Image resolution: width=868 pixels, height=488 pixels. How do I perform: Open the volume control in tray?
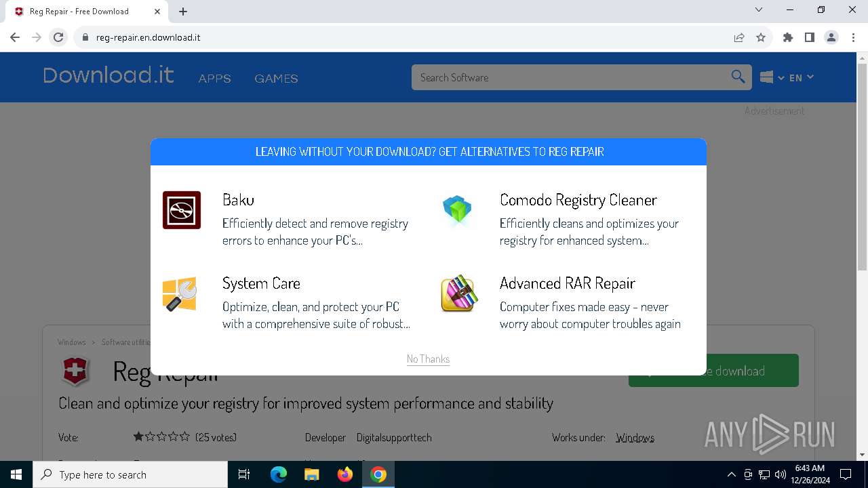[780, 474]
